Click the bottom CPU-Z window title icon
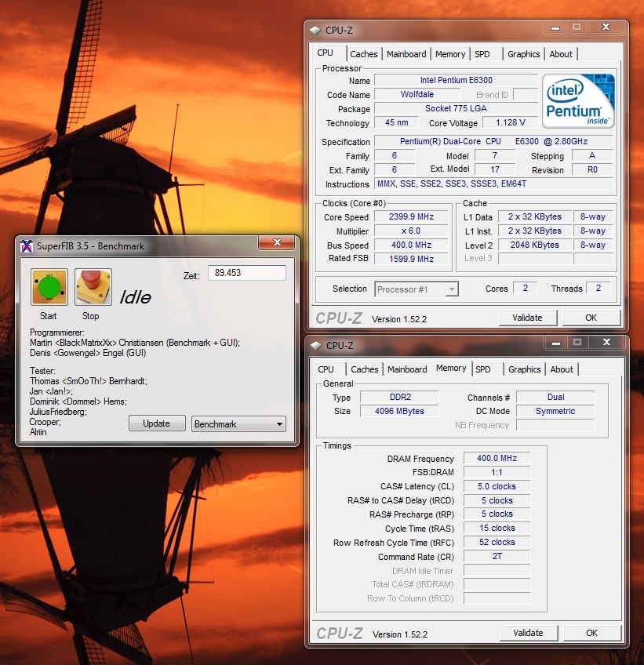The image size is (644, 665). click(316, 346)
